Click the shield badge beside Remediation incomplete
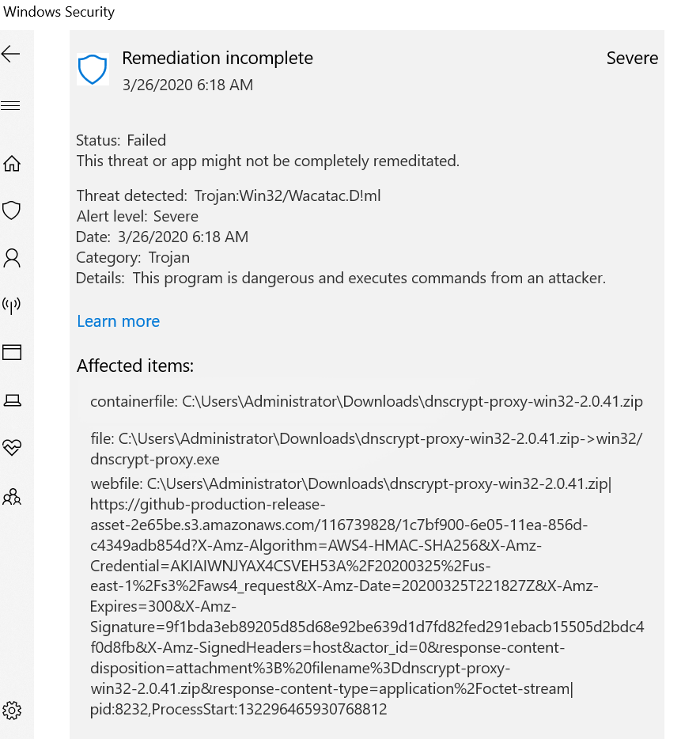This screenshot has height=739, width=700. 93,69
